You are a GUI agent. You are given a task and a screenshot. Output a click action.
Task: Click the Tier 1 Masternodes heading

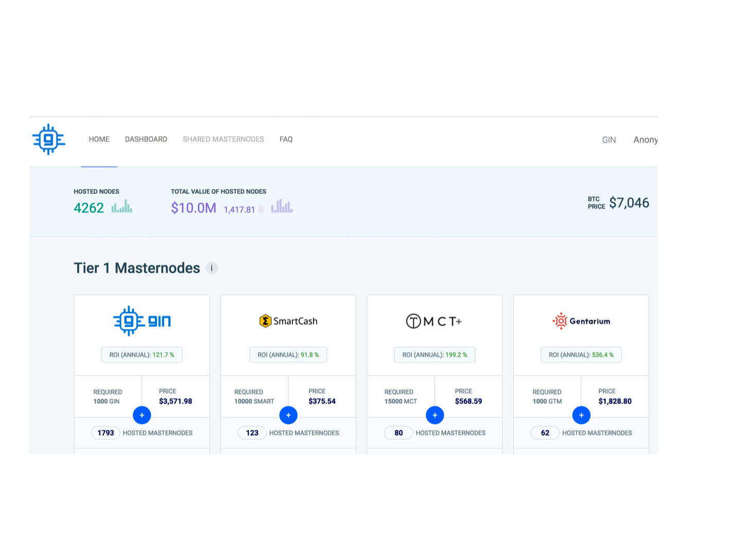[137, 268]
